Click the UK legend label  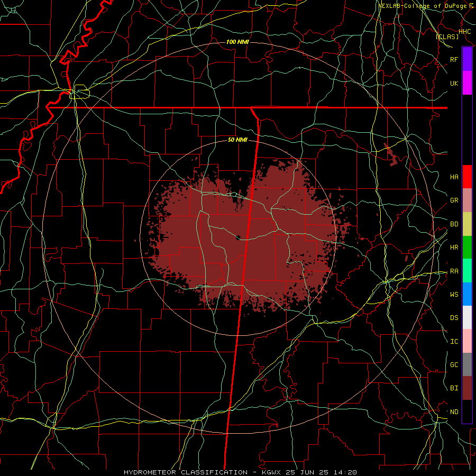(454, 83)
